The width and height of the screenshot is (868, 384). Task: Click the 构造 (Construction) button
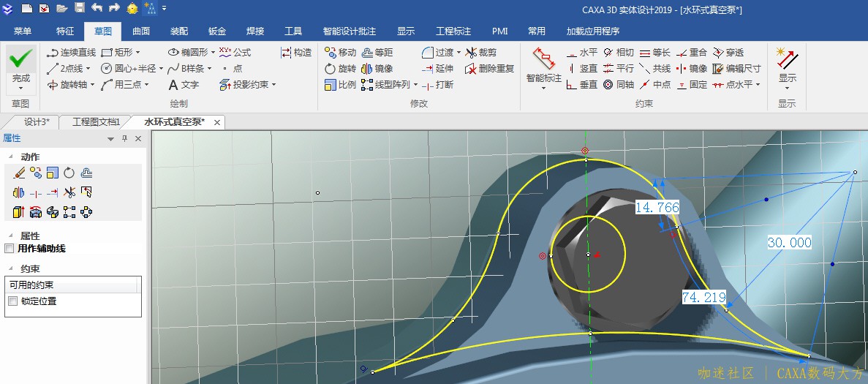(x=296, y=53)
